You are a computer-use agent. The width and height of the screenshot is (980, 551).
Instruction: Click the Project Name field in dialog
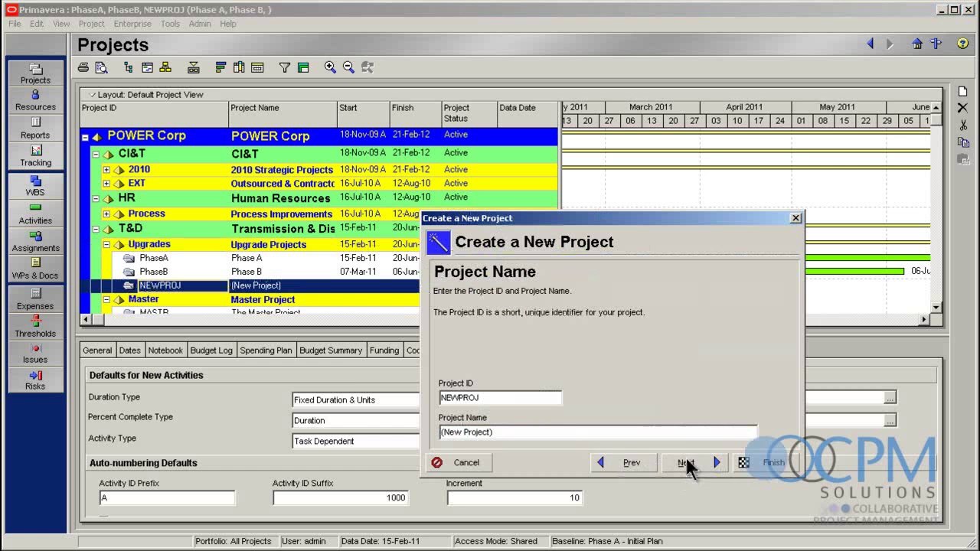(598, 432)
